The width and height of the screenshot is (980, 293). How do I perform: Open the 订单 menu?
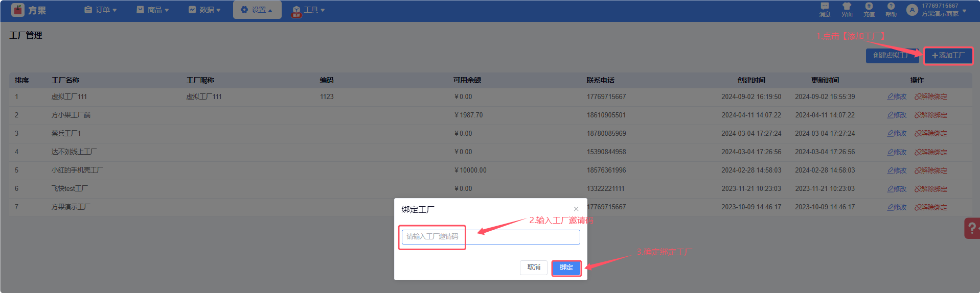point(101,10)
